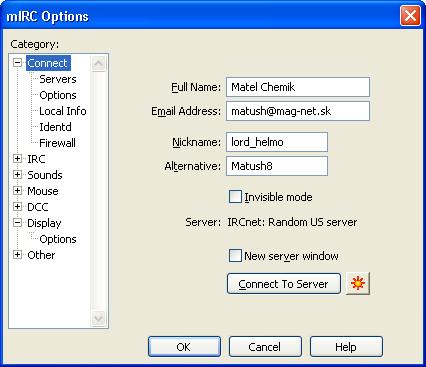426x367 pixels.
Task: Expand the Sounds category
Action: 17,175
